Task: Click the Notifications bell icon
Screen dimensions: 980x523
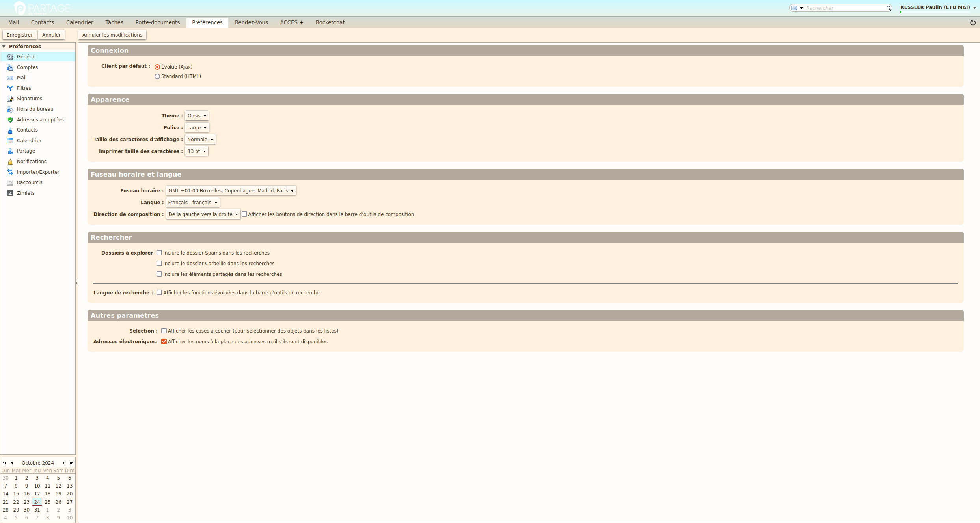Action: click(10, 162)
